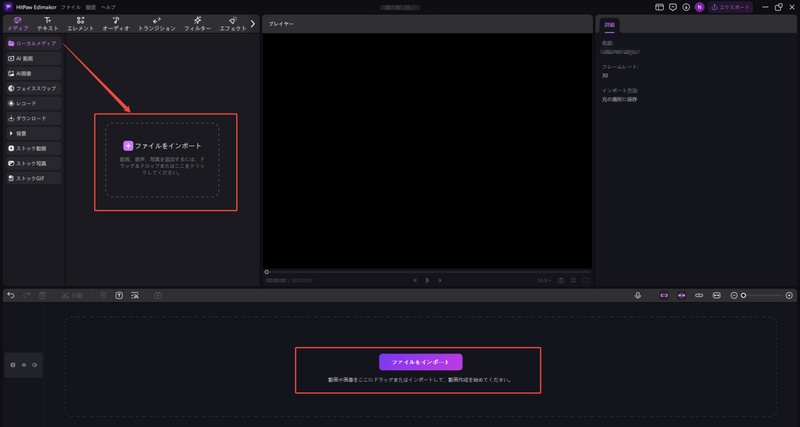
Task: Switch to the オーディオ tab
Action: pyautogui.click(x=116, y=24)
